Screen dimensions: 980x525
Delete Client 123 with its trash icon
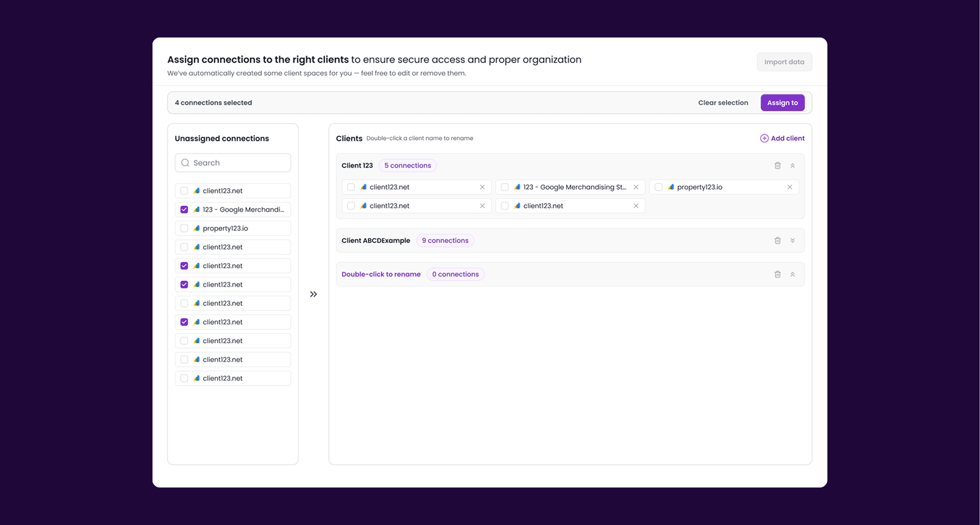click(x=777, y=166)
